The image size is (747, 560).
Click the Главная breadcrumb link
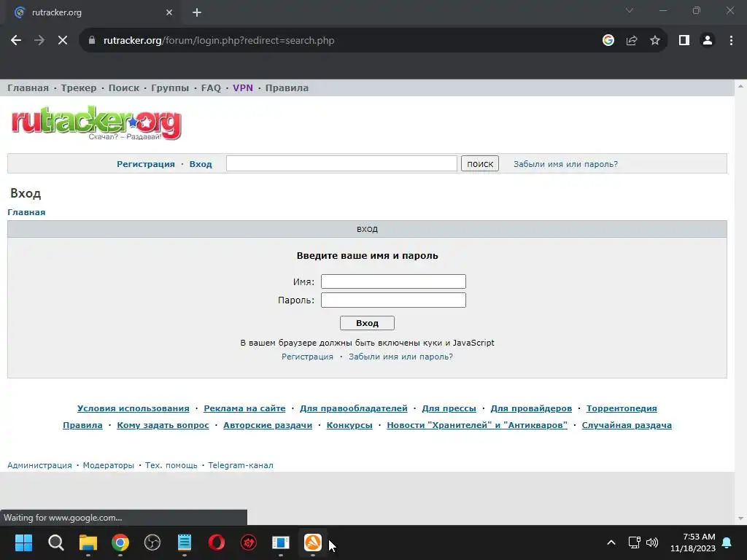[x=26, y=212]
